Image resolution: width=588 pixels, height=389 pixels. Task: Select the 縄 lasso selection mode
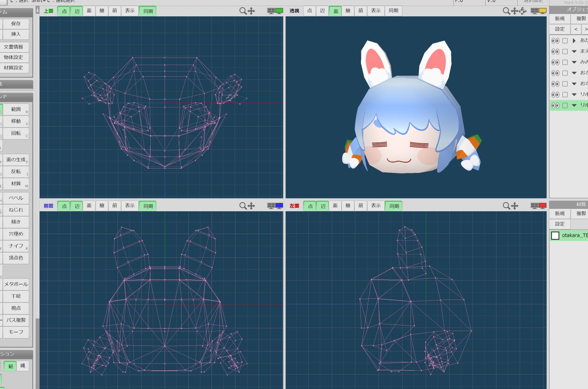[x=23, y=366]
